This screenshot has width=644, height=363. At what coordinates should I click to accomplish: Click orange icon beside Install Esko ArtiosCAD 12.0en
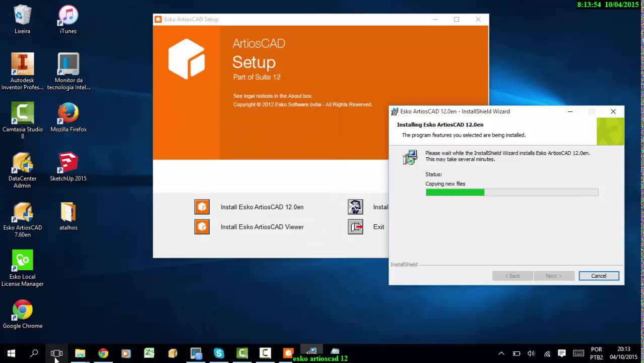tap(202, 207)
